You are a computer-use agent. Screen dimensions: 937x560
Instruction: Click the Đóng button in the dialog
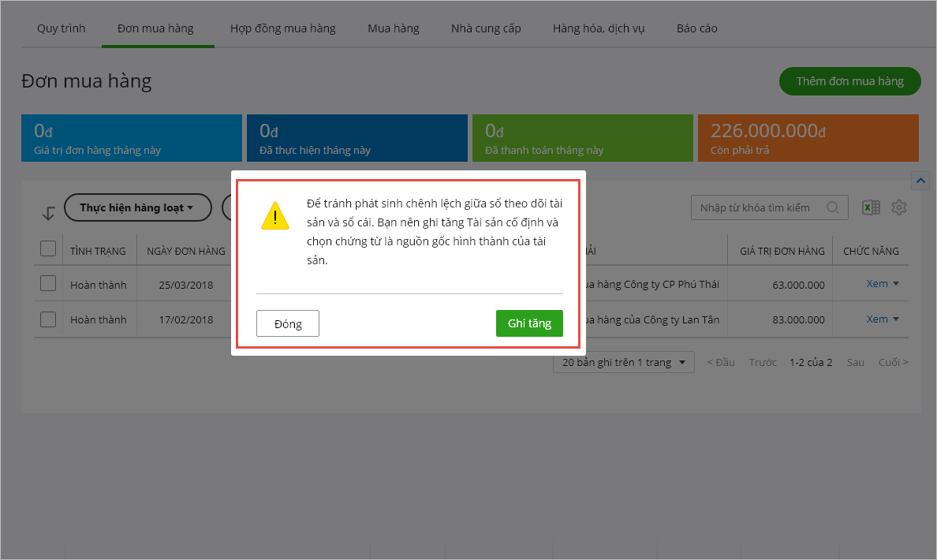point(288,323)
